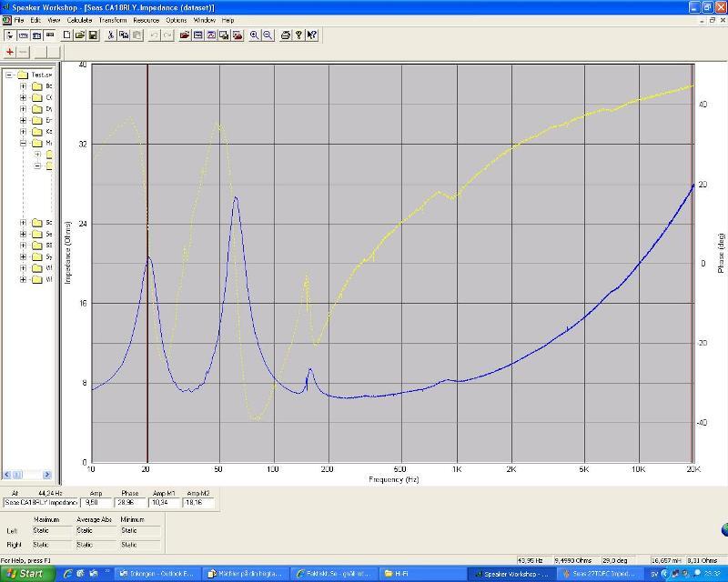Image resolution: width=728 pixels, height=582 pixels.
Task: Click the red open-folder resource icon
Action: [185, 35]
